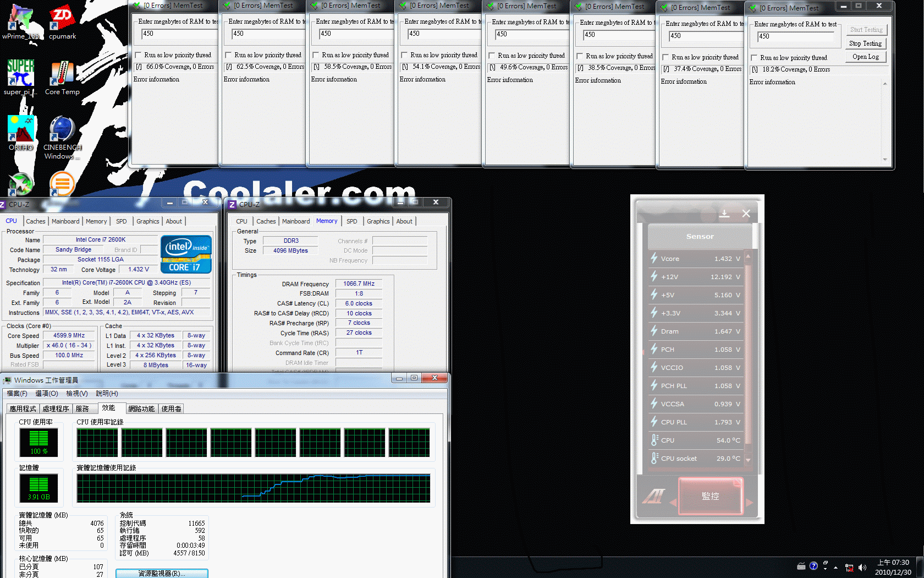This screenshot has height=578, width=924.
Task: Click the VCCSA 0.939 V row
Action: click(696, 403)
